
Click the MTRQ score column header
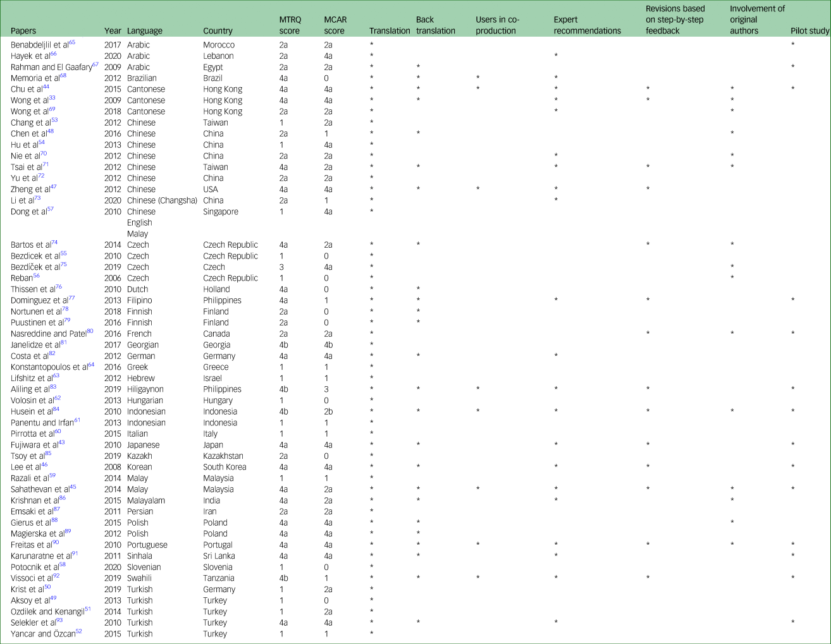[290, 25]
